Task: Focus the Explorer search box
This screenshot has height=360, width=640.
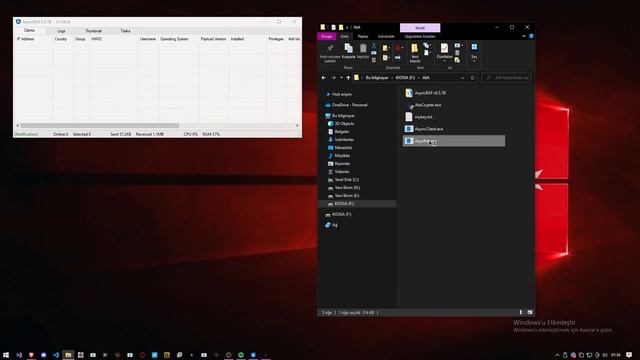Action: [507, 78]
